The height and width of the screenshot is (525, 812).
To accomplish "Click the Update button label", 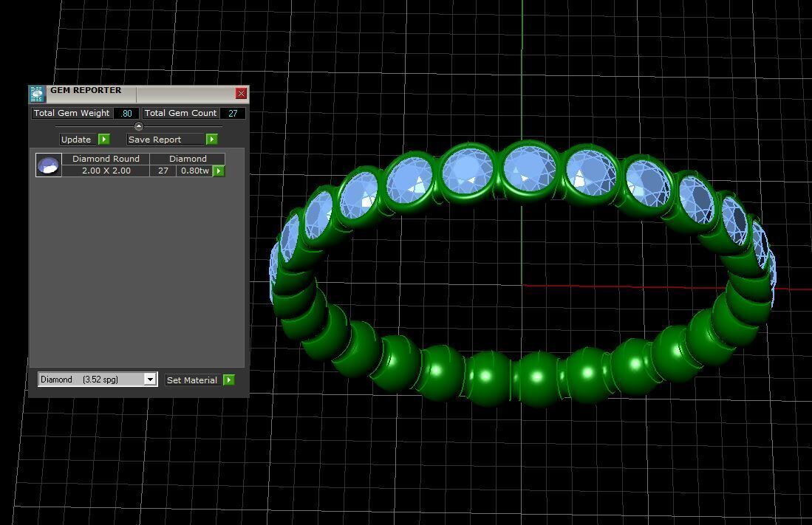I will [x=76, y=140].
